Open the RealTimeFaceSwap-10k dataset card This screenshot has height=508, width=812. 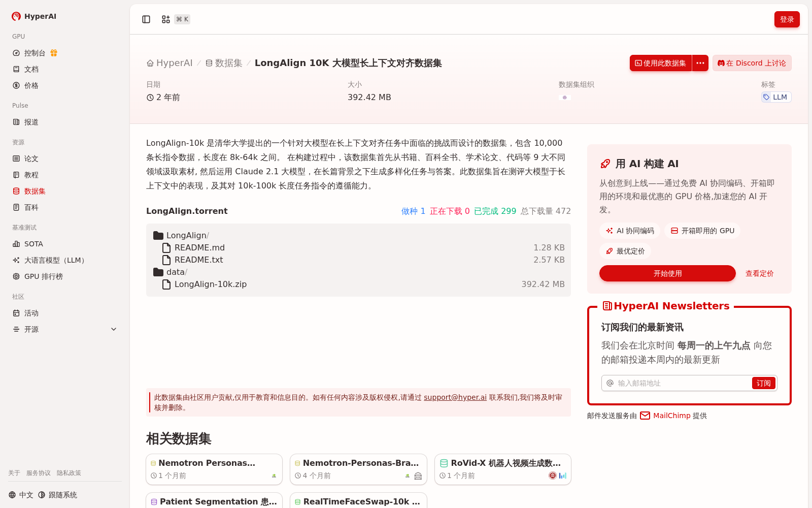(358, 500)
